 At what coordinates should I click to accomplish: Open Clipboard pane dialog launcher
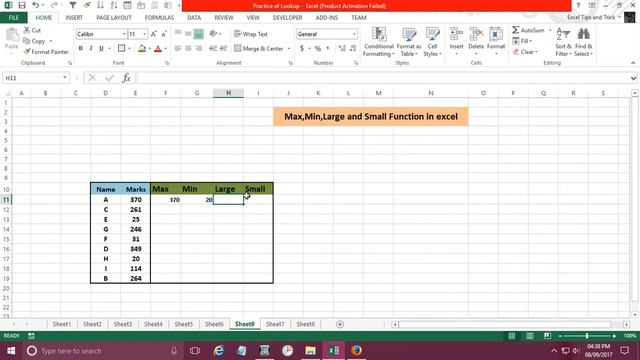coord(70,63)
